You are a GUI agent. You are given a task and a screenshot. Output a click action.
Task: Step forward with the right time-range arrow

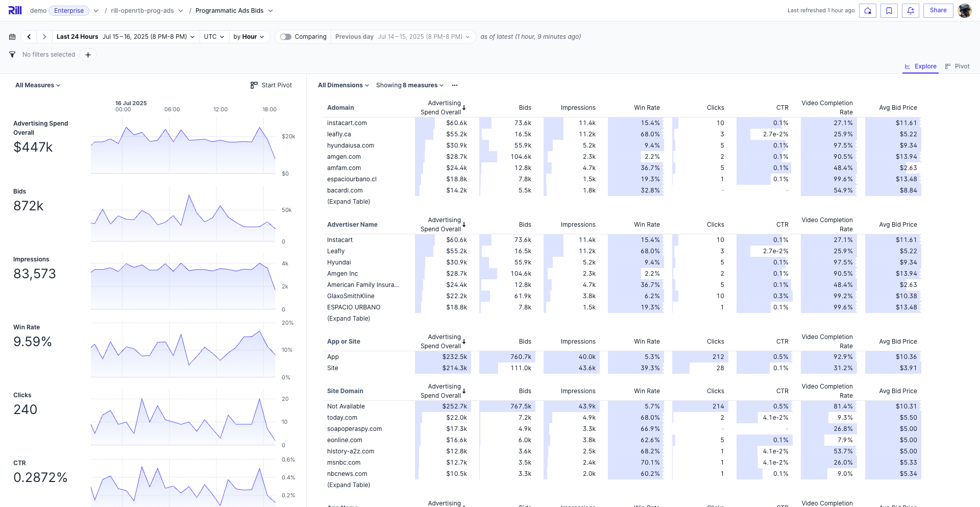44,36
